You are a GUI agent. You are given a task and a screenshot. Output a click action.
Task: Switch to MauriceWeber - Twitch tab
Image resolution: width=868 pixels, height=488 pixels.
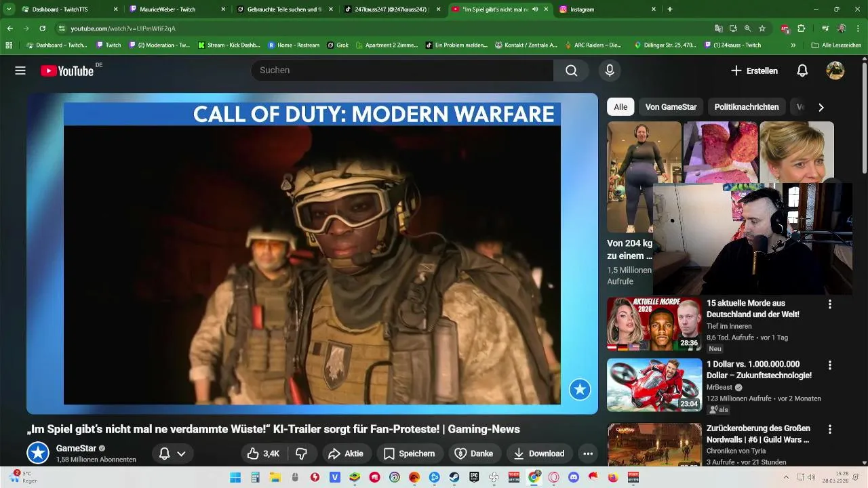(x=176, y=9)
